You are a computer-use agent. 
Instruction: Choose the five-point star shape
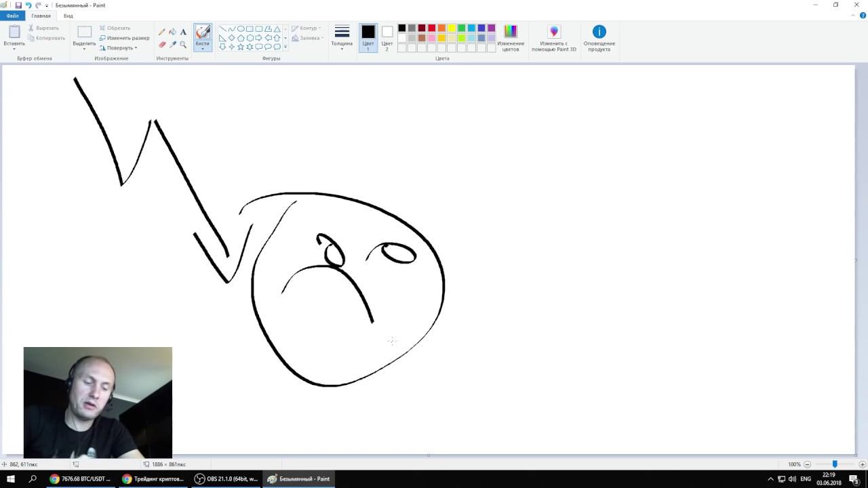point(241,47)
